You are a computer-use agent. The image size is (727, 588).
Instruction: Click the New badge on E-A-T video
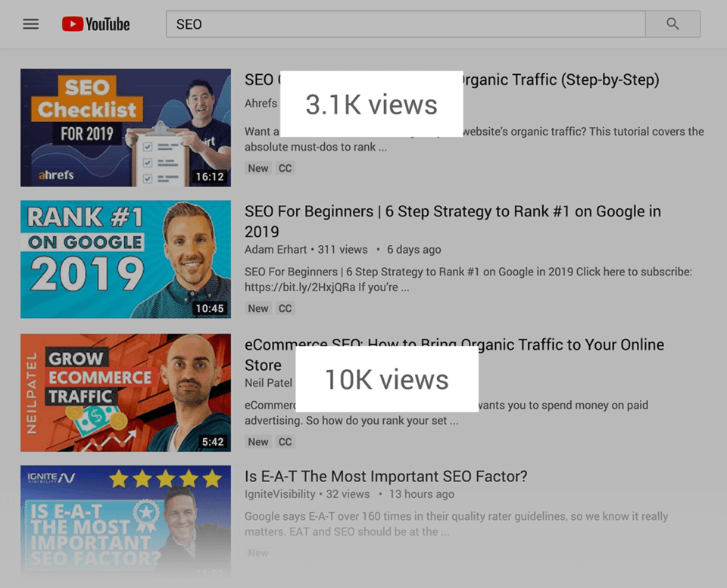pos(258,552)
